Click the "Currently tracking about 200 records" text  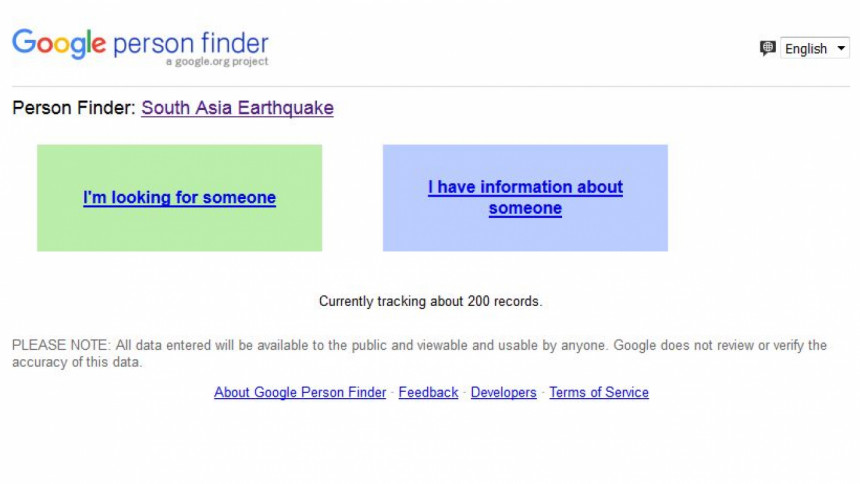(431, 301)
